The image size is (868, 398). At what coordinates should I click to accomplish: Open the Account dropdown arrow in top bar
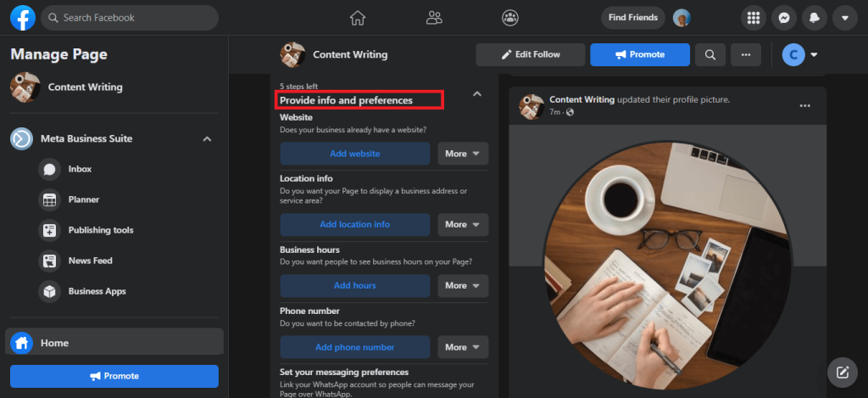point(845,18)
